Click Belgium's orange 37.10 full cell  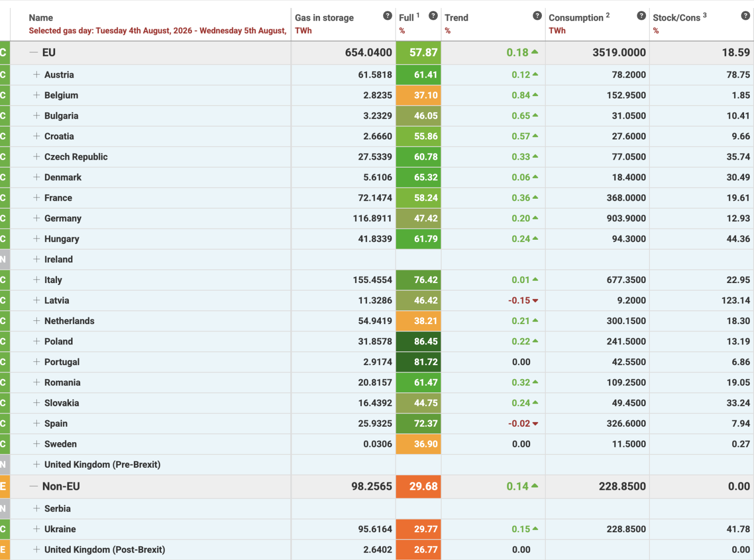(418, 95)
